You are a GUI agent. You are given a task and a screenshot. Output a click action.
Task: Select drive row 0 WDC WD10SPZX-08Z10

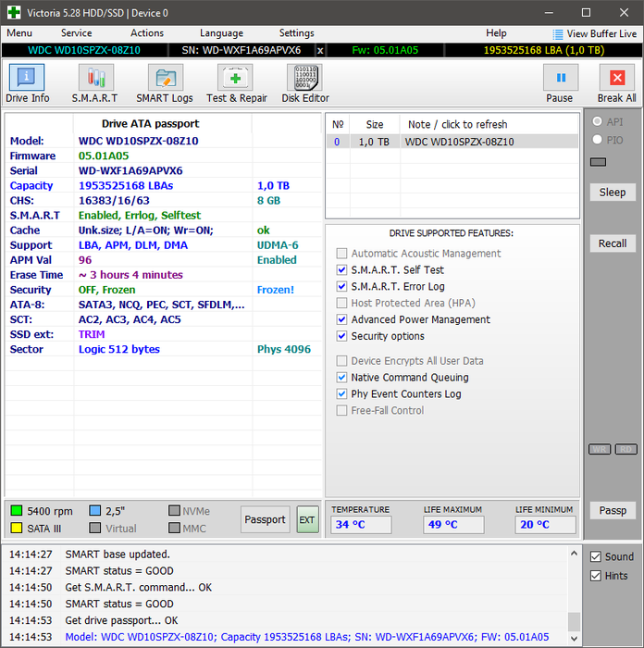[x=452, y=142]
